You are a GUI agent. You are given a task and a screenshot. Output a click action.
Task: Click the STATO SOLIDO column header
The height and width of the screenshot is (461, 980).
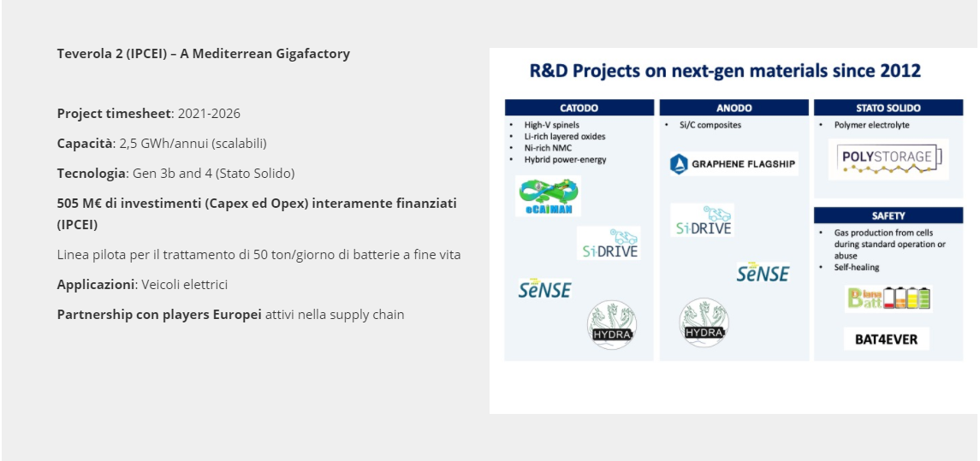[888, 108]
